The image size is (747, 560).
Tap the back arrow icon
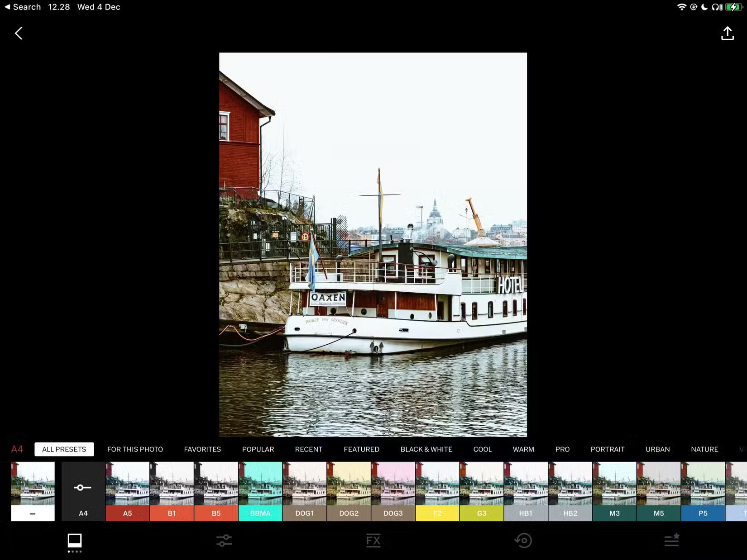click(x=19, y=33)
